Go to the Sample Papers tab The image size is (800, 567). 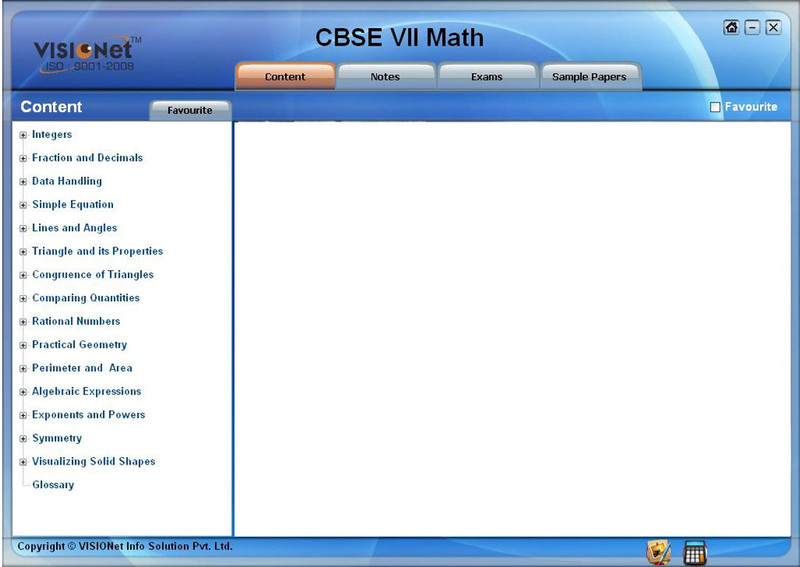click(x=589, y=77)
